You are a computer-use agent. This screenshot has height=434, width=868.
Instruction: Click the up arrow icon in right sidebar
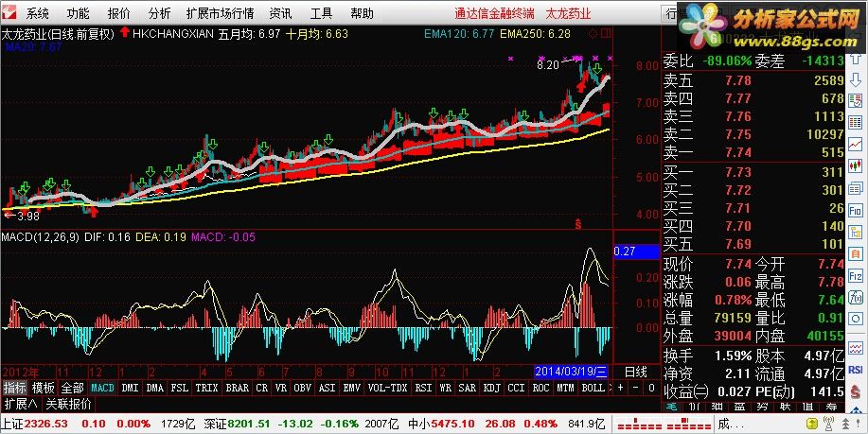click(856, 60)
